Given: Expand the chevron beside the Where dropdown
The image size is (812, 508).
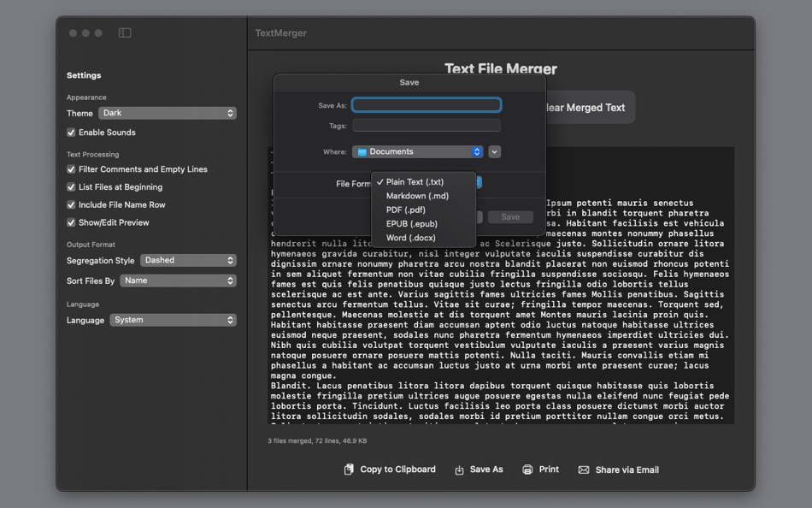Looking at the screenshot, I should 494,151.
